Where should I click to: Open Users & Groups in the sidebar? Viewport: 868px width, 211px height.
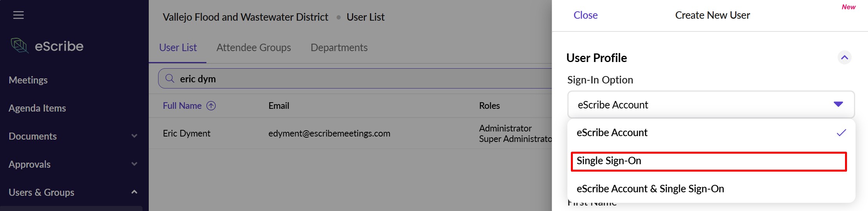[41, 192]
